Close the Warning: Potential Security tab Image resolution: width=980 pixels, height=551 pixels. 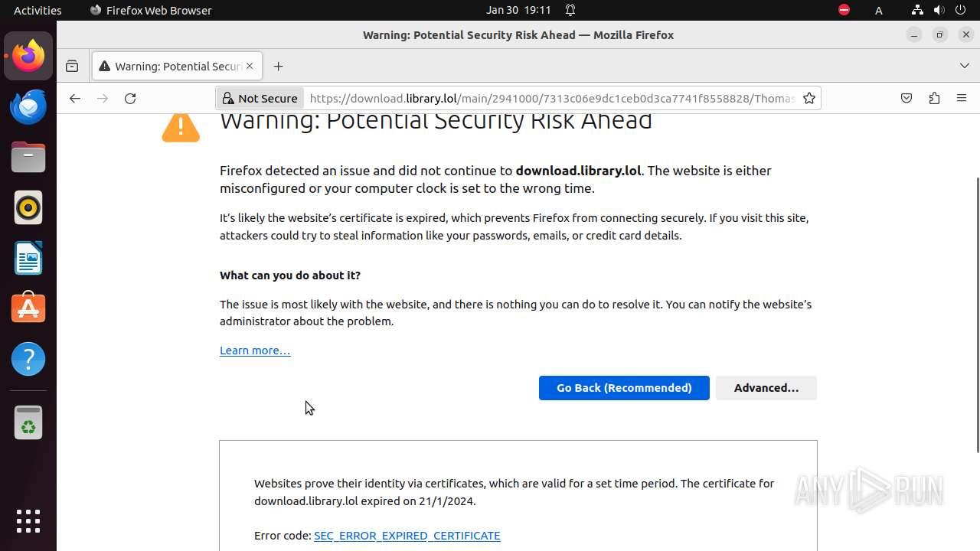[249, 67]
